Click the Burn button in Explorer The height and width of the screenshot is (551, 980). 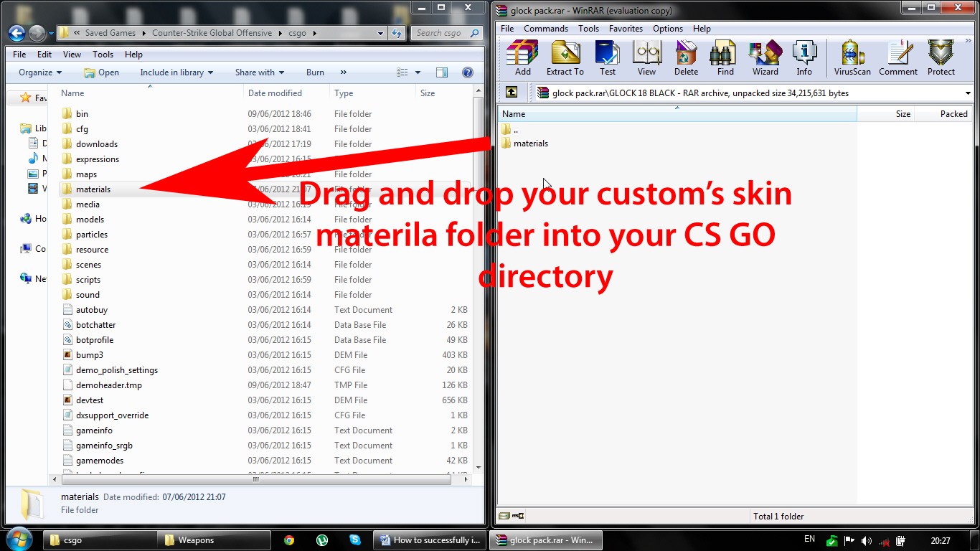tap(315, 72)
